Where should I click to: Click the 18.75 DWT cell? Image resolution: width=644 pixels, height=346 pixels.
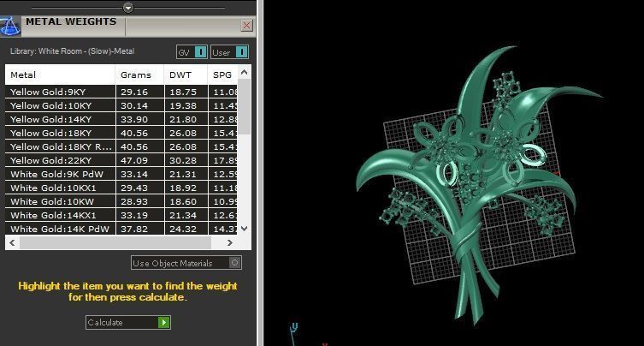(186, 92)
